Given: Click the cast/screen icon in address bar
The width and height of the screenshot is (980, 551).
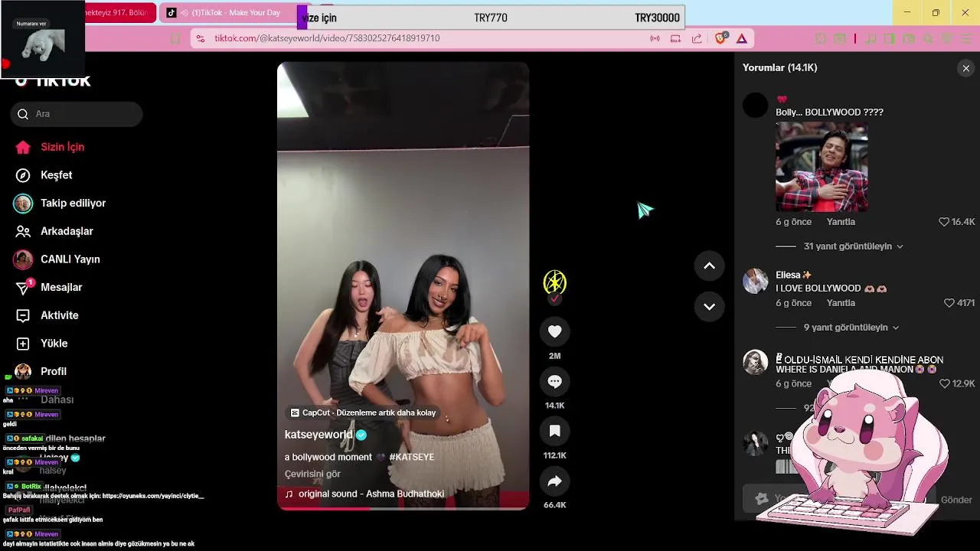Looking at the screenshot, I should tap(675, 38).
